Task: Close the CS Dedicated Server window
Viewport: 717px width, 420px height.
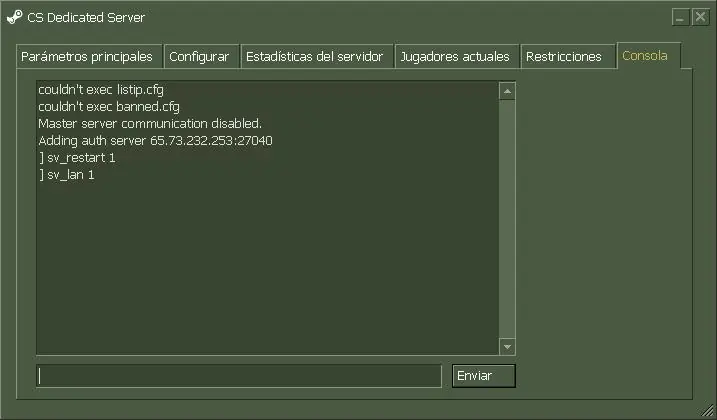Action: [701, 17]
